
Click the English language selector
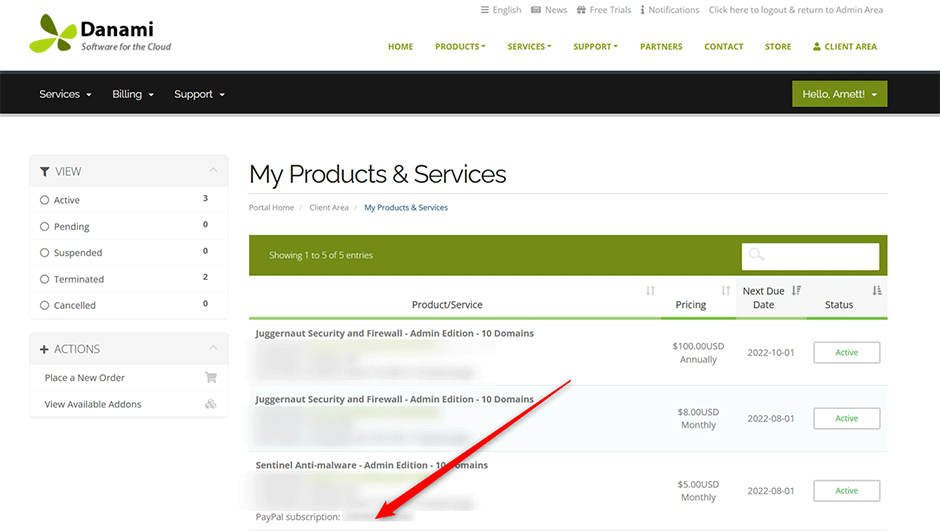pyautogui.click(x=507, y=10)
